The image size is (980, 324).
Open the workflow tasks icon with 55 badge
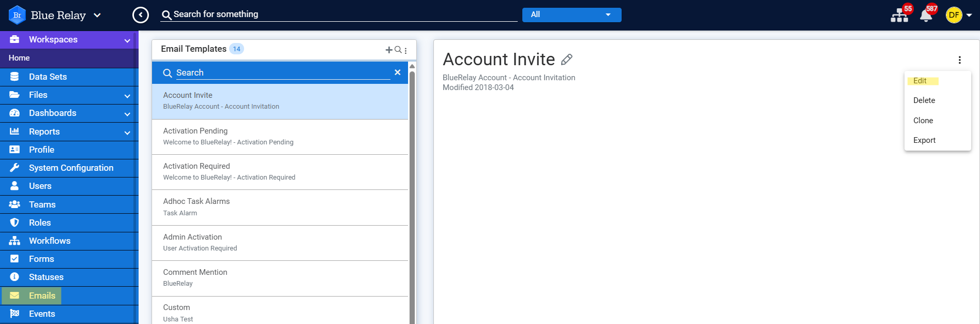click(899, 16)
